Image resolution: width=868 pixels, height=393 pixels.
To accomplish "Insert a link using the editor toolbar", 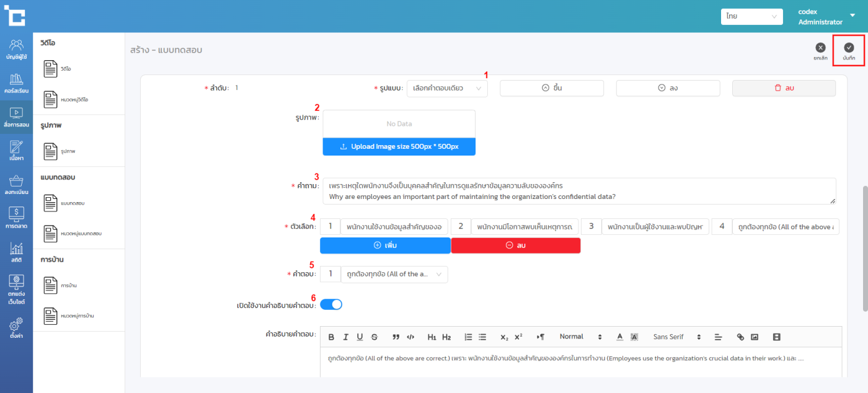I will pyautogui.click(x=740, y=337).
